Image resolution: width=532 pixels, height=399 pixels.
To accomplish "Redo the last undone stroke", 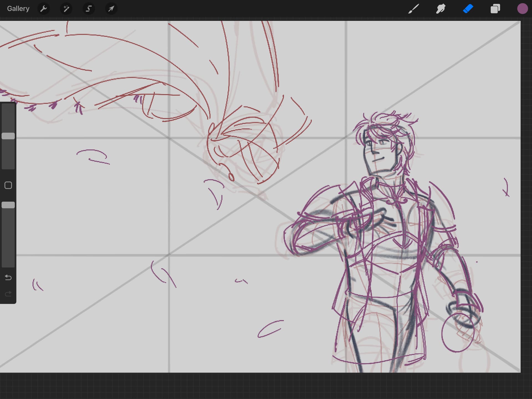I will [x=8, y=293].
